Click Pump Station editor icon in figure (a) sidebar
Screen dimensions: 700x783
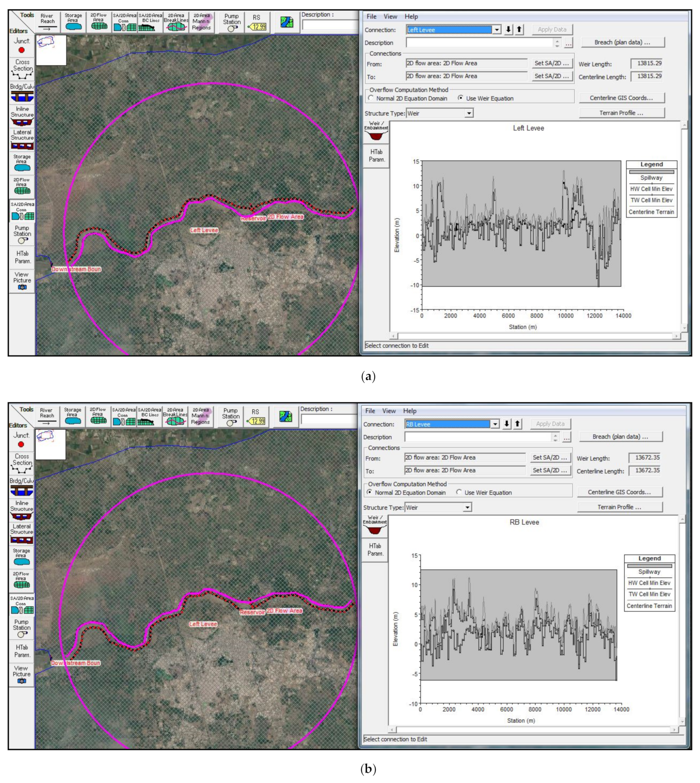(22, 235)
